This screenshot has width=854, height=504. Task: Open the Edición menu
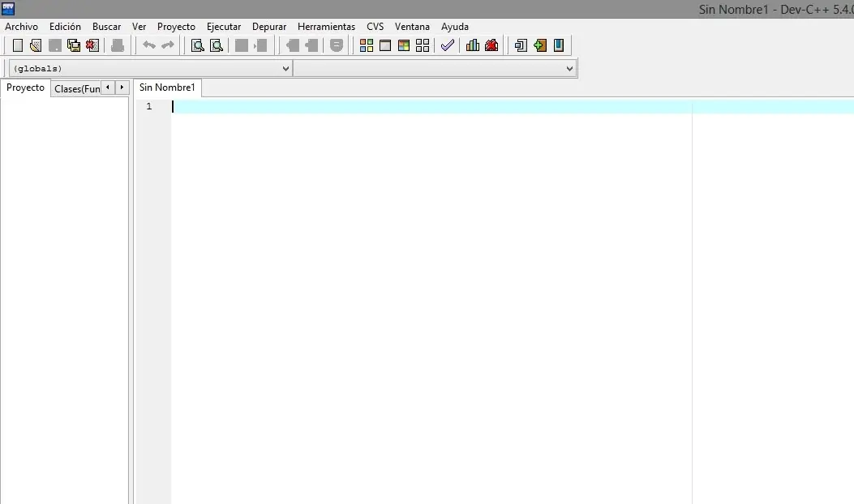point(65,27)
